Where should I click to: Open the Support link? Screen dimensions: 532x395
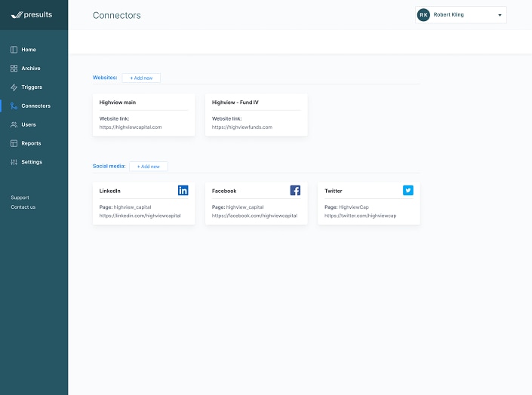[20, 197]
